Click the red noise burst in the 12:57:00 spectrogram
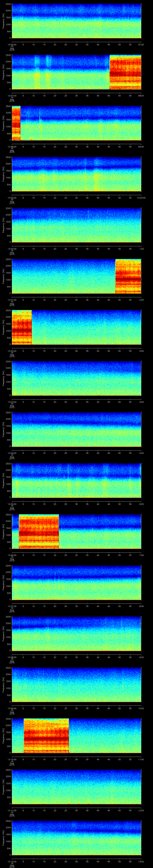153x868 pixels. 125,72
